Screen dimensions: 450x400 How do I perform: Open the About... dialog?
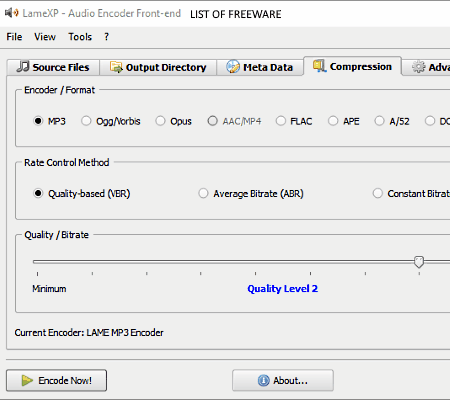click(283, 380)
